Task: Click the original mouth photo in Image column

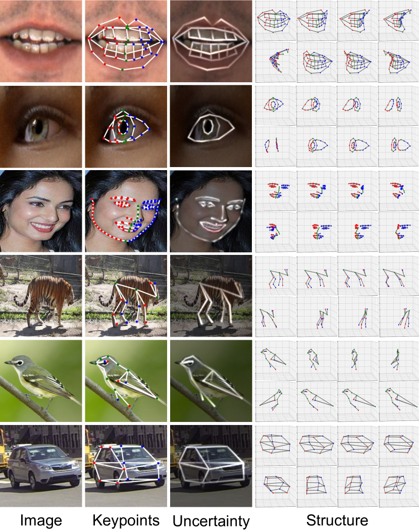Action: (x=41, y=41)
